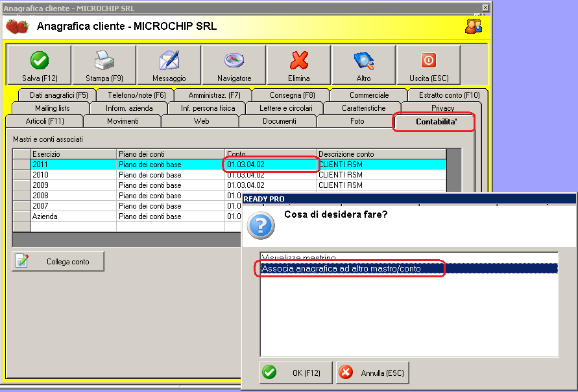Viewport: 578px width, 392px height.
Task: Open the Privacy tab
Action: (x=442, y=108)
